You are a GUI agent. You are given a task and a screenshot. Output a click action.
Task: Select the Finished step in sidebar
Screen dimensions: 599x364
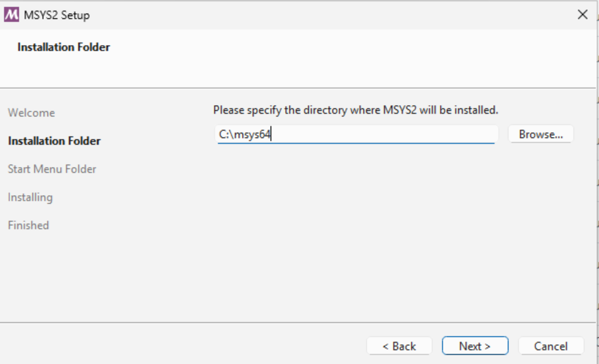click(x=28, y=226)
